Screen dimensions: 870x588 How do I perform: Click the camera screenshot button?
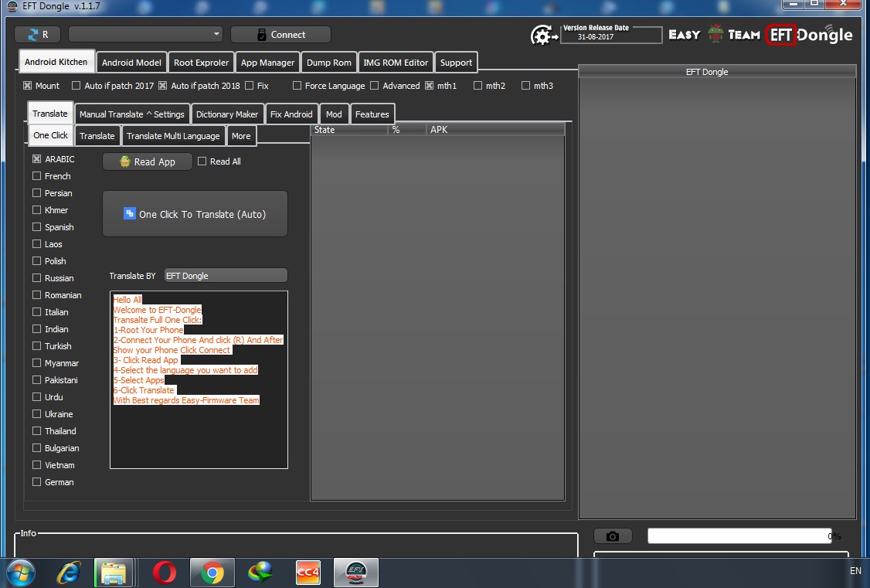[613, 536]
